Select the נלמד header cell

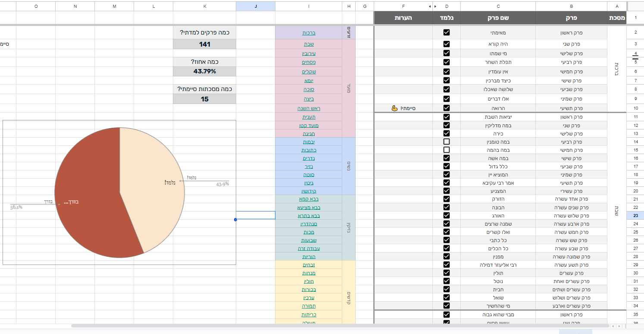pyautogui.click(x=447, y=18)
